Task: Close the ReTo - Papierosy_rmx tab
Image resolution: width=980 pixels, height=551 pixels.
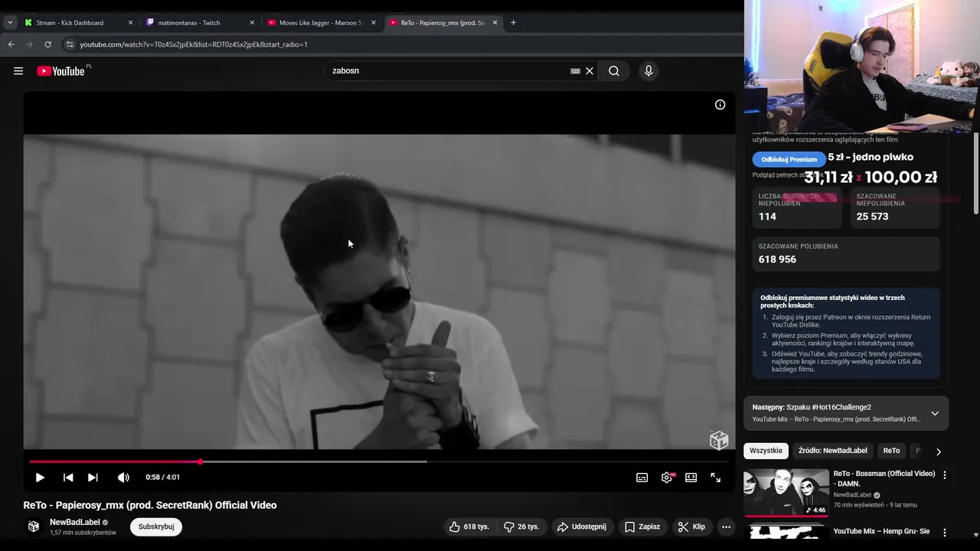Action: (x=495, y=23)
